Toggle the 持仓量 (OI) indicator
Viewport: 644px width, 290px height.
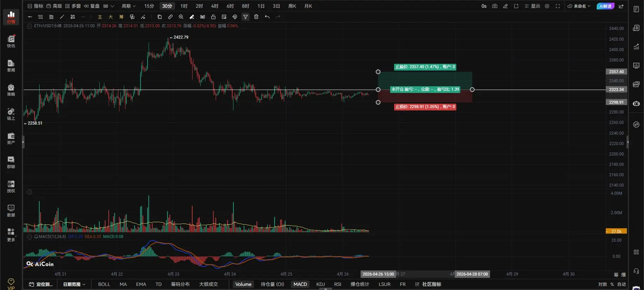pos(272,284)
